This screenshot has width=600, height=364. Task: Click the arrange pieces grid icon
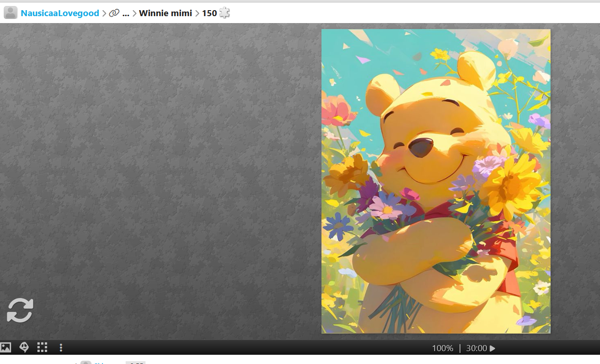pyautogui.click(x=42, y=347)
